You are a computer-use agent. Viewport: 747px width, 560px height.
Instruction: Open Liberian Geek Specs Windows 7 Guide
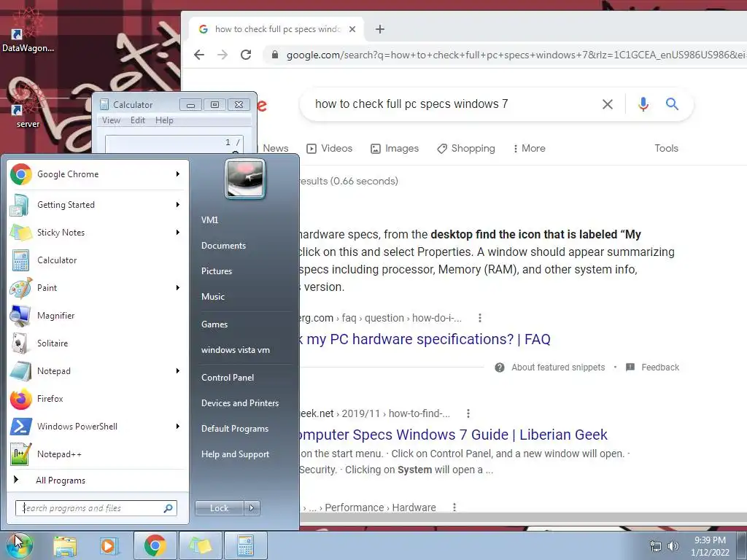(452, 435)
